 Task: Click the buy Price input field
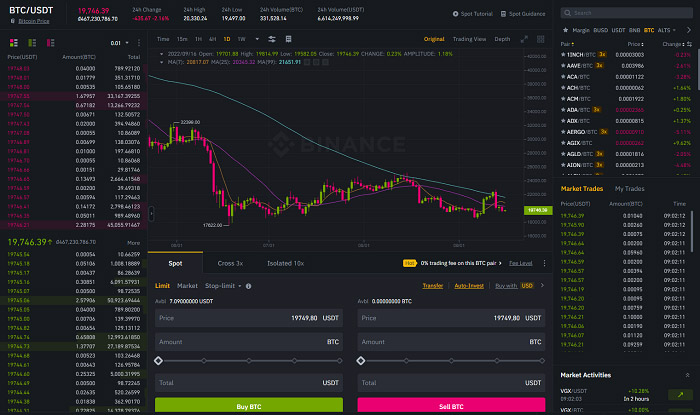pyautogui.click(x=249, y=318)
